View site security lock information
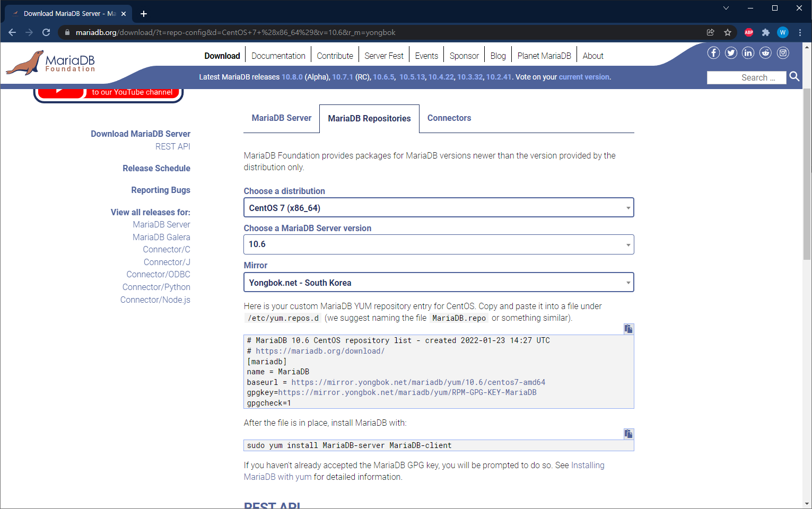 coord(67,32)
